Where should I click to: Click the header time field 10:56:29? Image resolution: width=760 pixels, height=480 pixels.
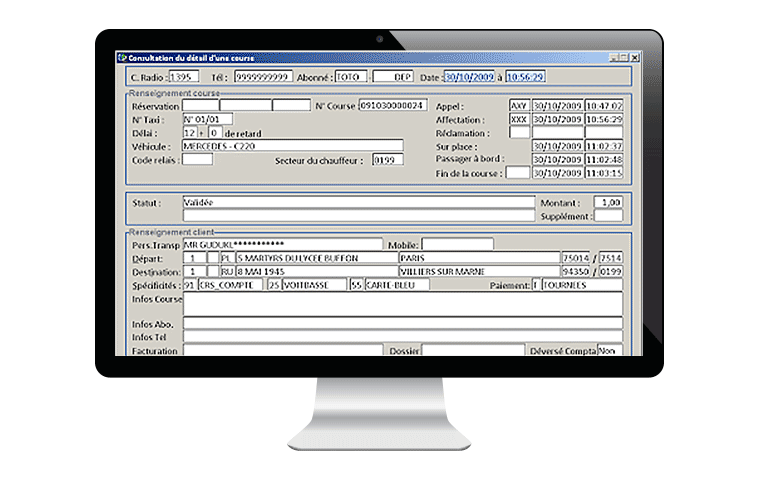click(525, 77)
